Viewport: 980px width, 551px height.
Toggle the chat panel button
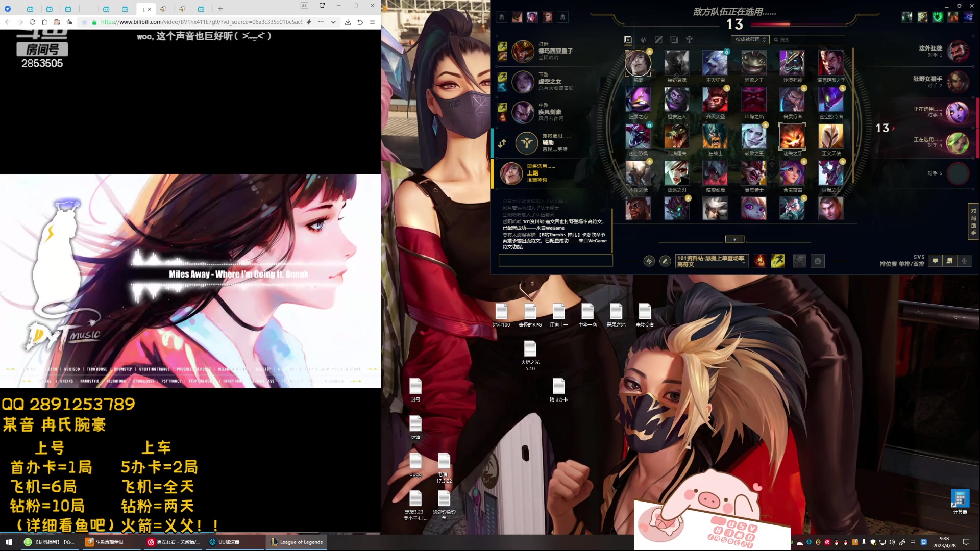(935, 261)
